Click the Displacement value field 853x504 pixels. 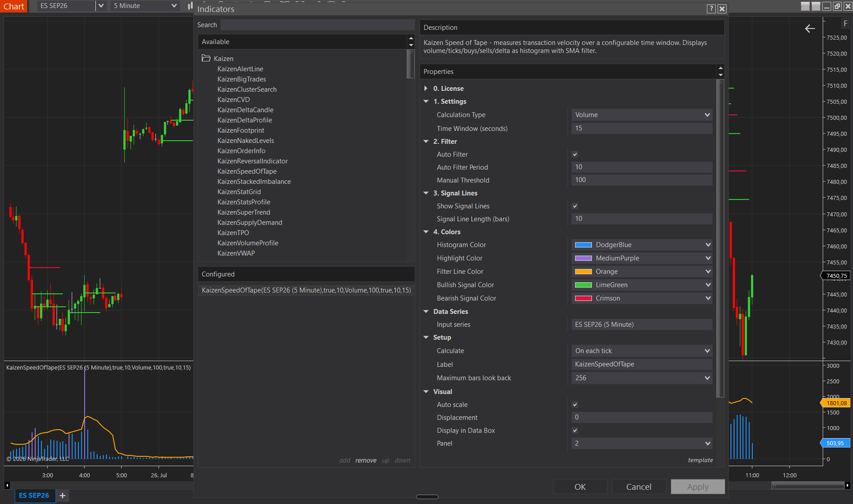coord(642,417)
